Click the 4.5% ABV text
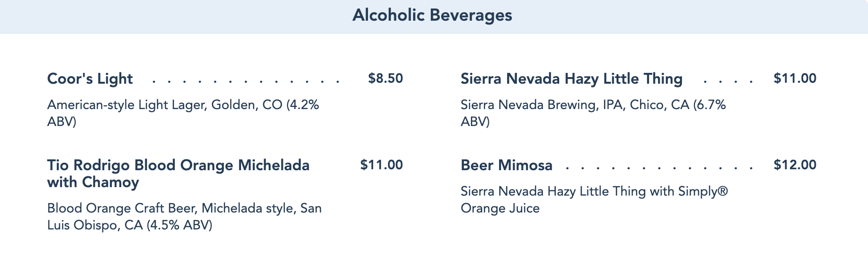 [x=180, y=225]
